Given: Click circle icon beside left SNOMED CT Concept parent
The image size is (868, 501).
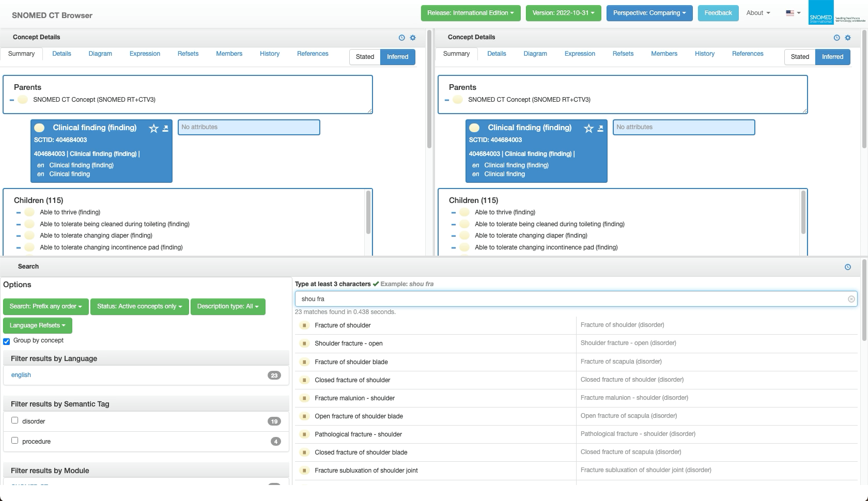Looking at the screenshot, I should [x=23, y=100].
